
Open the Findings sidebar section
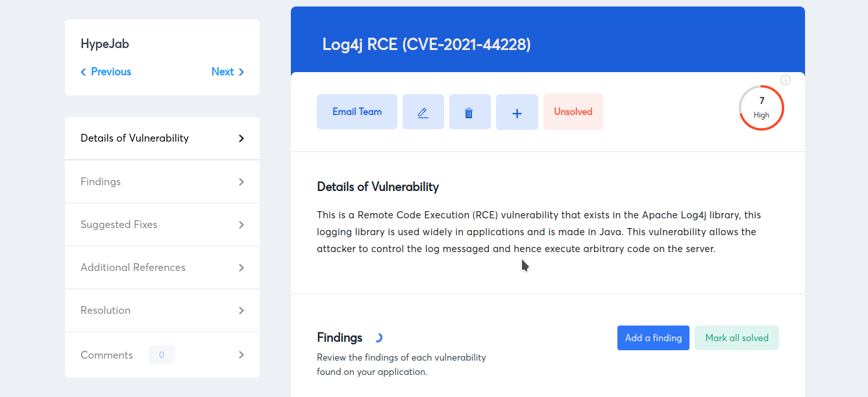pos(162,182)
